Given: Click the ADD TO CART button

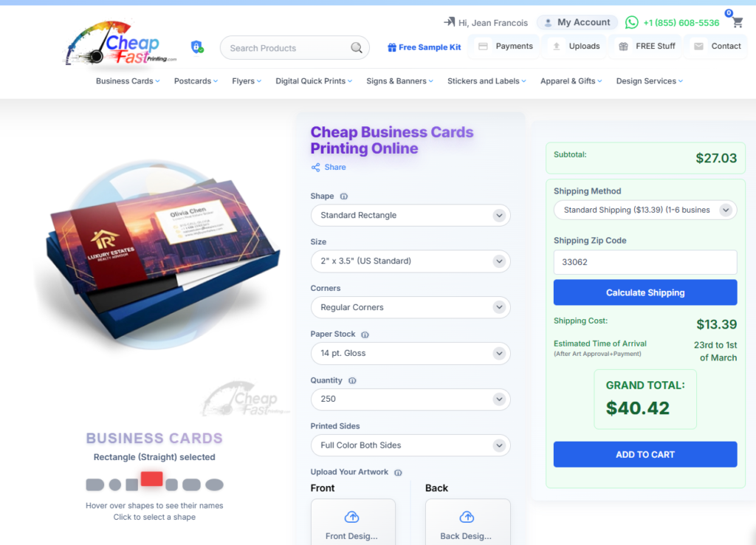Looking at the screenshot, I should (x=645, y=454).
